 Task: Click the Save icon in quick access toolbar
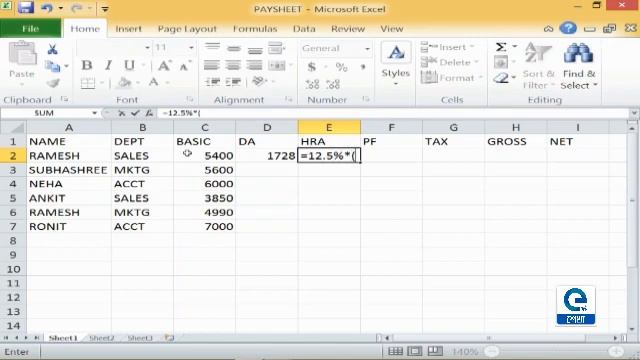26,7
